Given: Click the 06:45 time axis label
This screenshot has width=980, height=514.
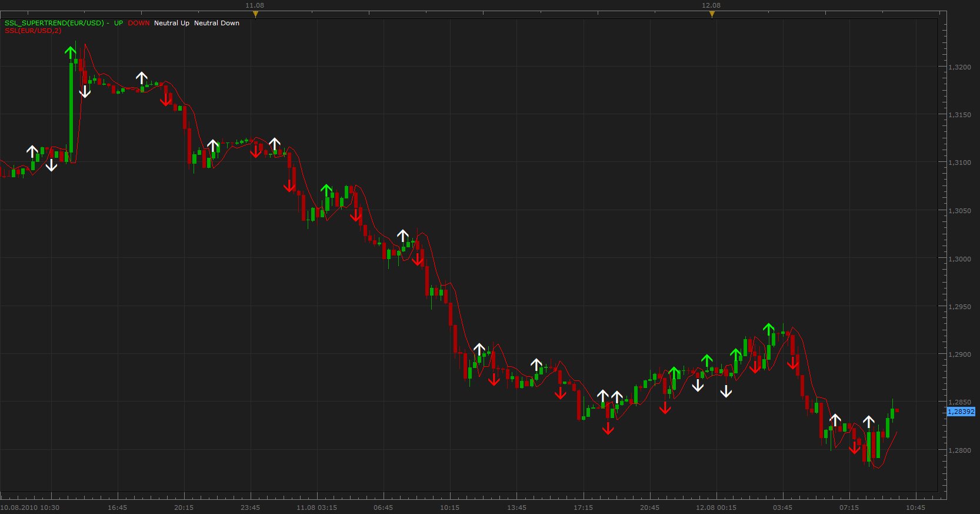Looking at the screenshot, I should point(383,508).
